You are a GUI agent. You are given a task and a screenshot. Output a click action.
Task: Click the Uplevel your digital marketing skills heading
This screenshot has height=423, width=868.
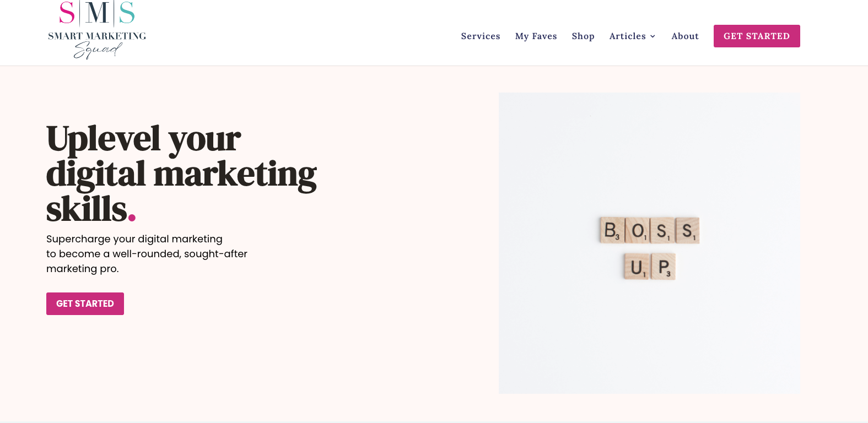(181, 173)
